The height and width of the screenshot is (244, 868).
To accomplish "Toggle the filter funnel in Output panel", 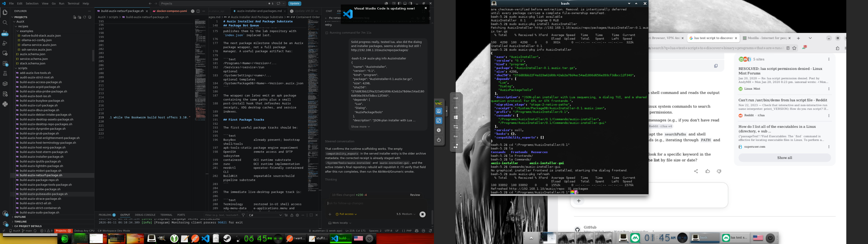I will 243,215.
